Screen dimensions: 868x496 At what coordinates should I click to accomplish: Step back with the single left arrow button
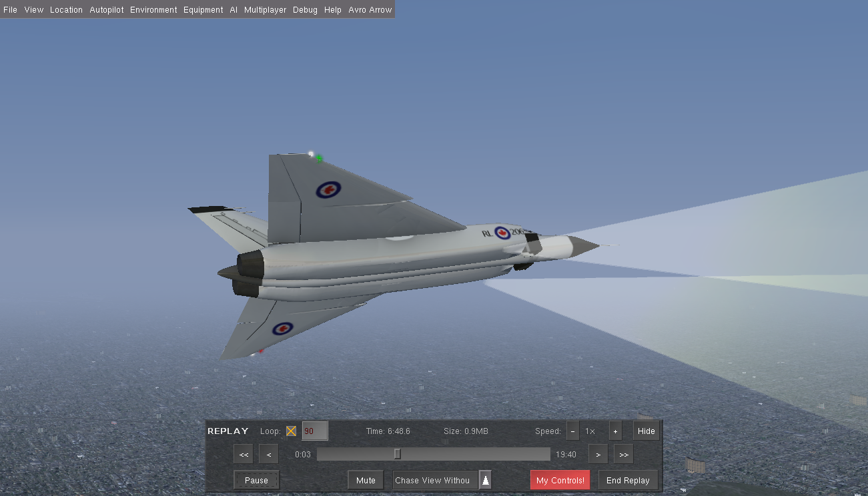(x=268, y=455)
